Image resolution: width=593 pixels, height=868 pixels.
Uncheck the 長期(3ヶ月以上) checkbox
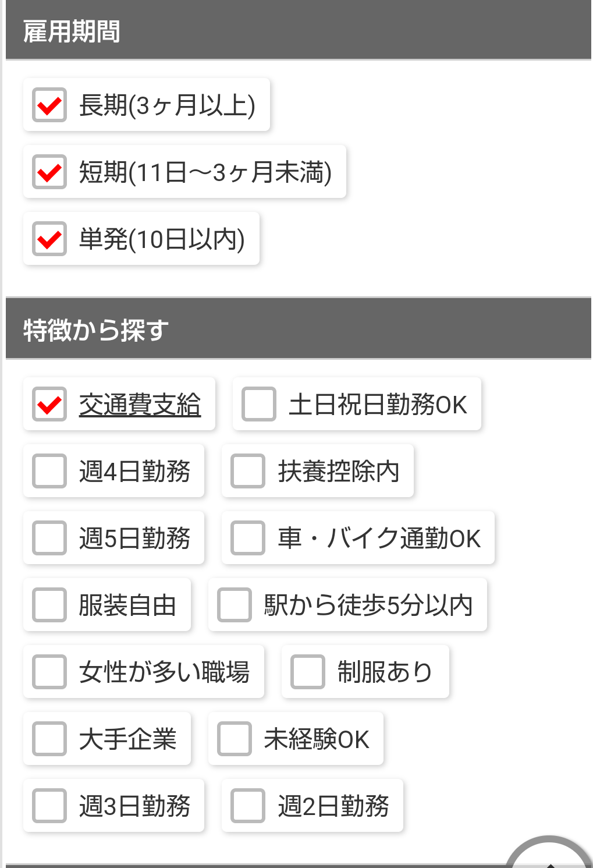49,105
